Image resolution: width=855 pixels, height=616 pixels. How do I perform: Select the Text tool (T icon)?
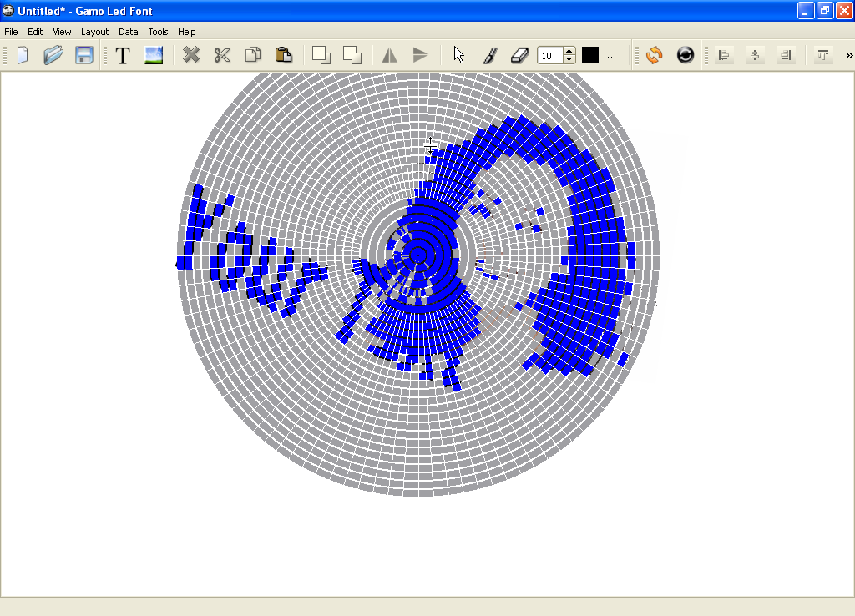123,55
